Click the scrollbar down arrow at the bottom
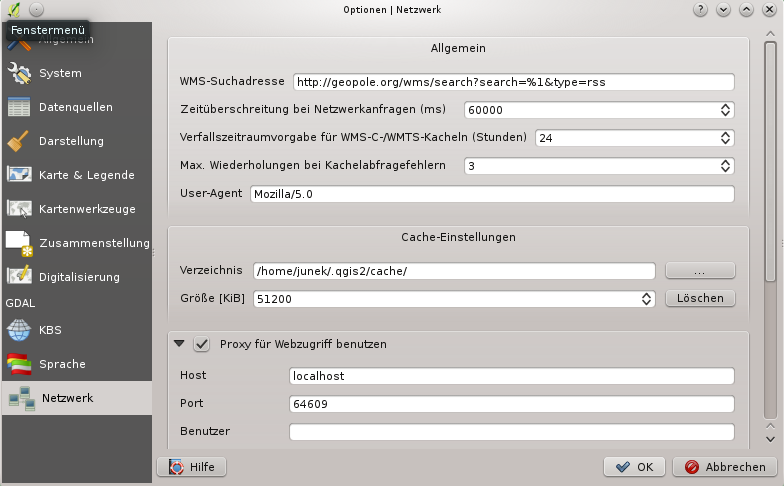The width and height of the screenshot is (784, 486). tap(770, 440)
